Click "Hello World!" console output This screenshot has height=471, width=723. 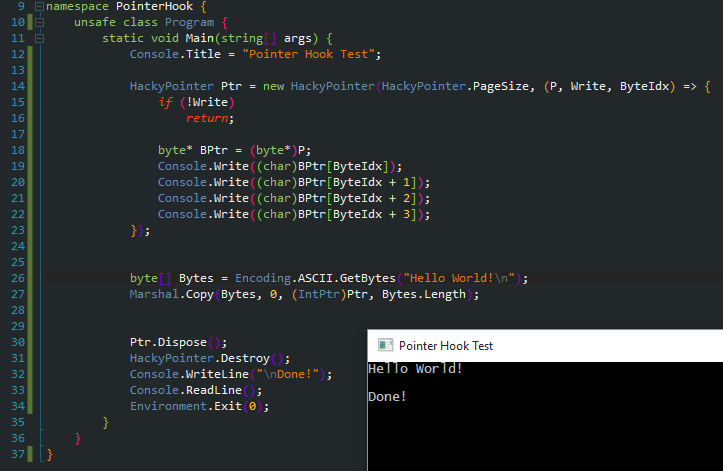[415, 369]
